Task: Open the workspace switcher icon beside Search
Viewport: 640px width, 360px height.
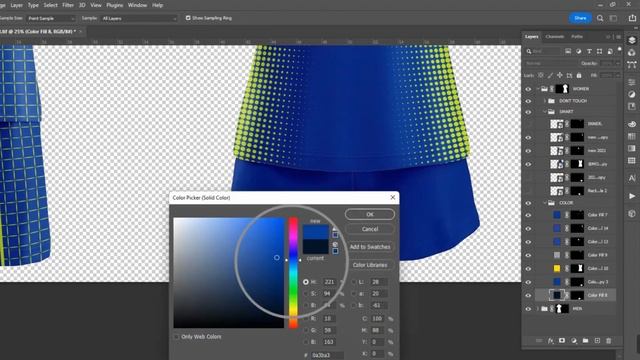Action: (613, 18)
